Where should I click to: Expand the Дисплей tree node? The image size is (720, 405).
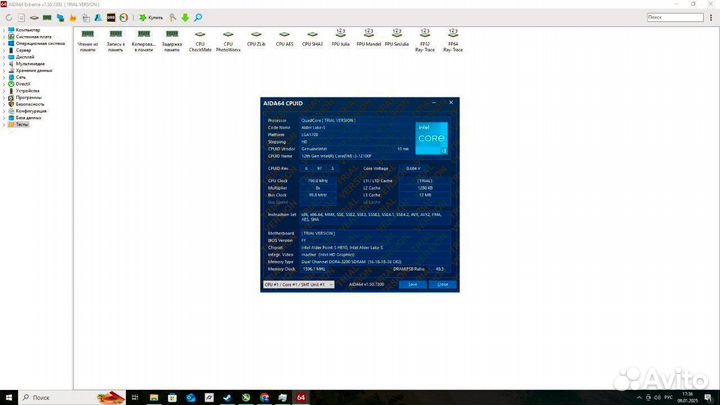pyautogui.click(x=4, y=57)
